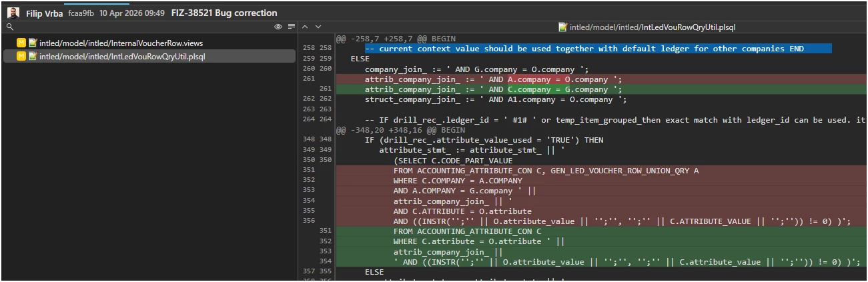Click the author name Filip Vrba

[x=45, y=13]
